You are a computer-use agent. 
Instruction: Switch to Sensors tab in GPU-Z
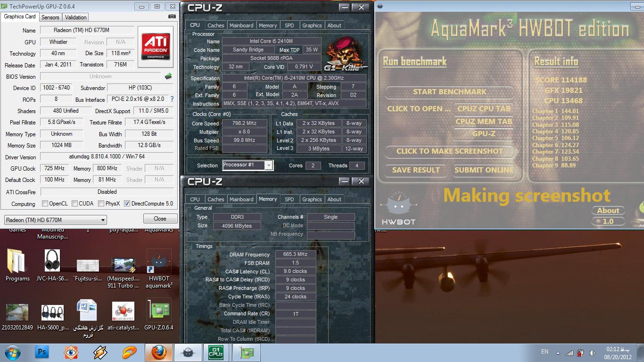click(50, 17)
